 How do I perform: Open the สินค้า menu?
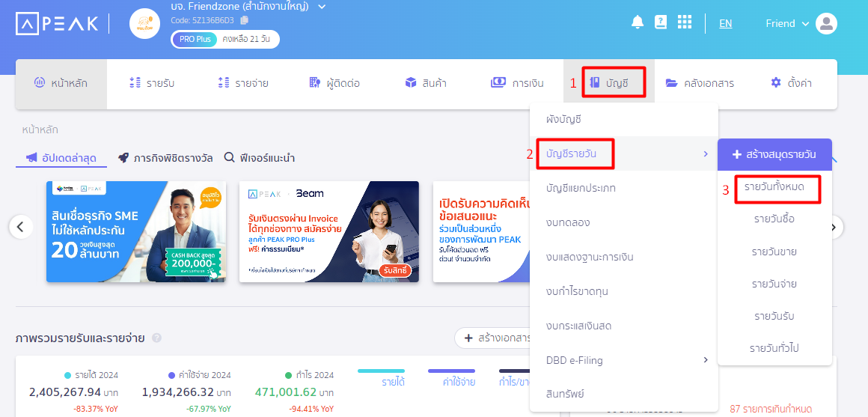tap(426, 84)
